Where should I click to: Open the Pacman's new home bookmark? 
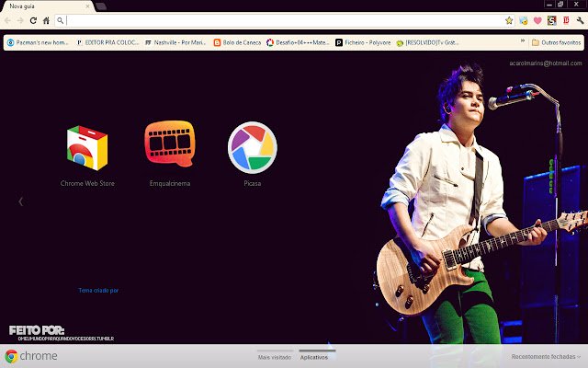click(38, 43)
